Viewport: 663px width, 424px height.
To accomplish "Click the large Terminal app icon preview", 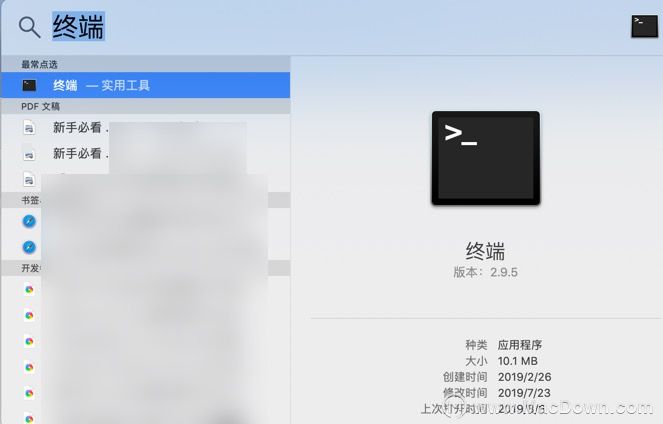I will click(x=485, y=158).
